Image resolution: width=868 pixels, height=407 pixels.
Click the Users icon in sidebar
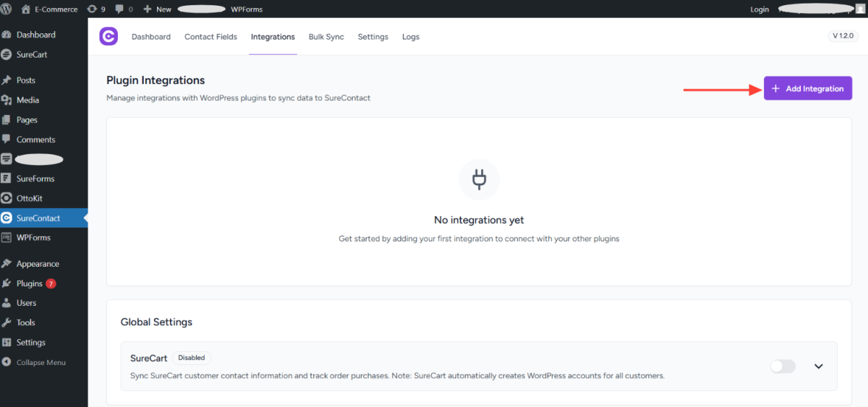[7, 303]
